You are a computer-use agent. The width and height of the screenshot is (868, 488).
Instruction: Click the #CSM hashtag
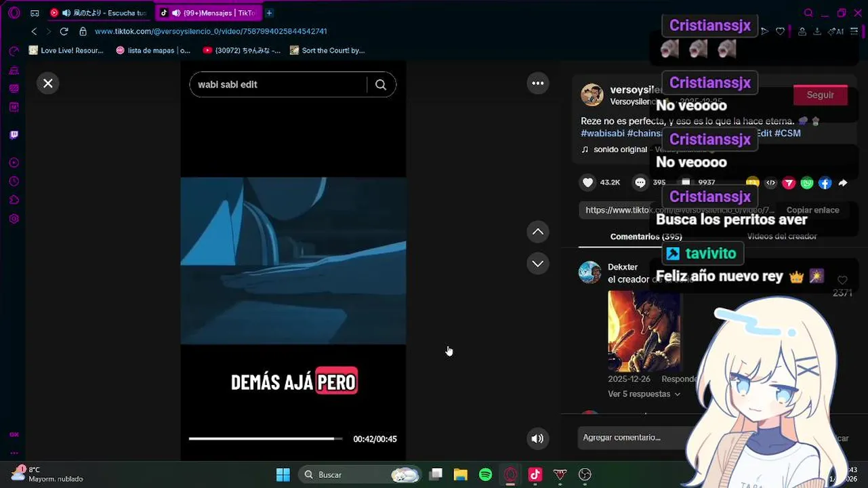787,134
